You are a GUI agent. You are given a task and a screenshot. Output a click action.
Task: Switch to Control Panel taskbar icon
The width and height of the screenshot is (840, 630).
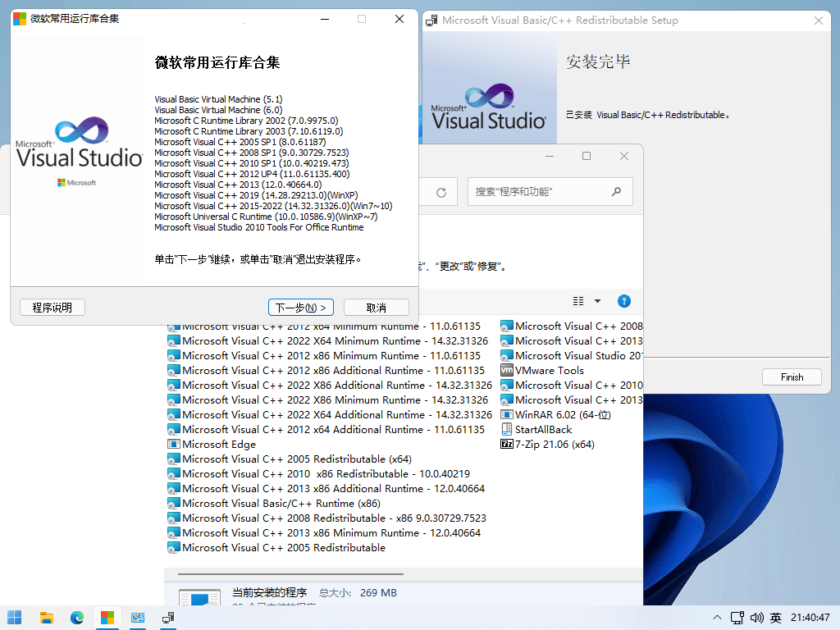138,618
